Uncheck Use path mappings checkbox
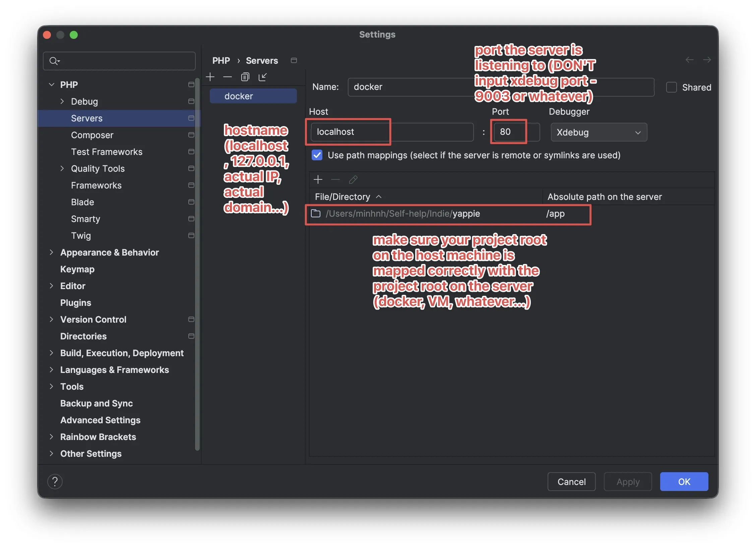The width and height of the screenshot is (756, 548). 317,155
